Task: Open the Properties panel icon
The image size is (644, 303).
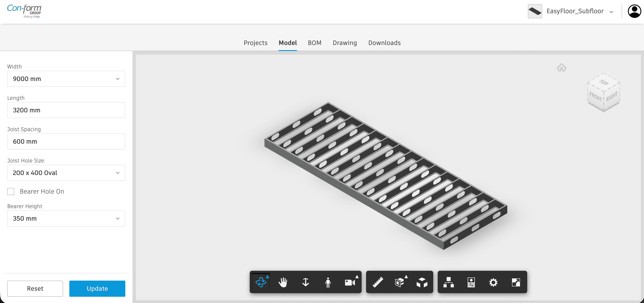Action: pos(471,282)
